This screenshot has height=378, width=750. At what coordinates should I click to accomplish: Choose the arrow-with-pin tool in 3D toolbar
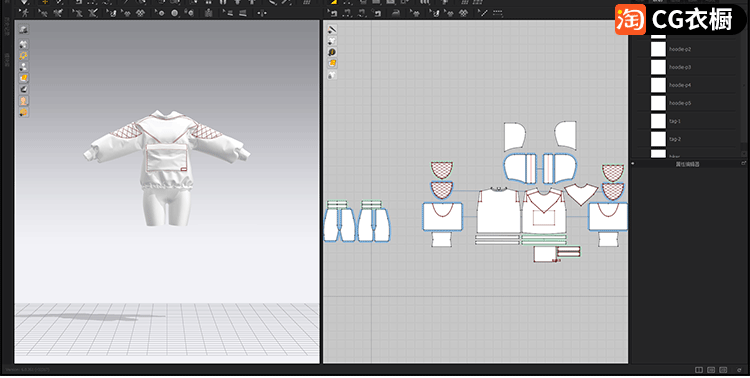point(43,13)
